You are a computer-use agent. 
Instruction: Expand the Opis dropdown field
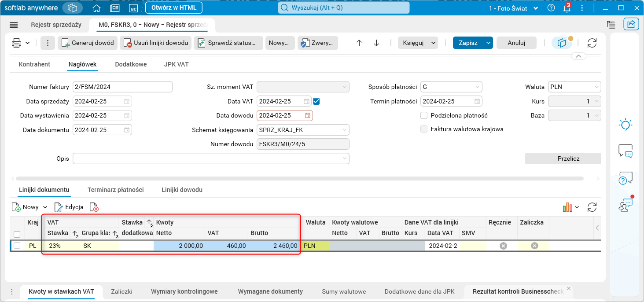344,158
